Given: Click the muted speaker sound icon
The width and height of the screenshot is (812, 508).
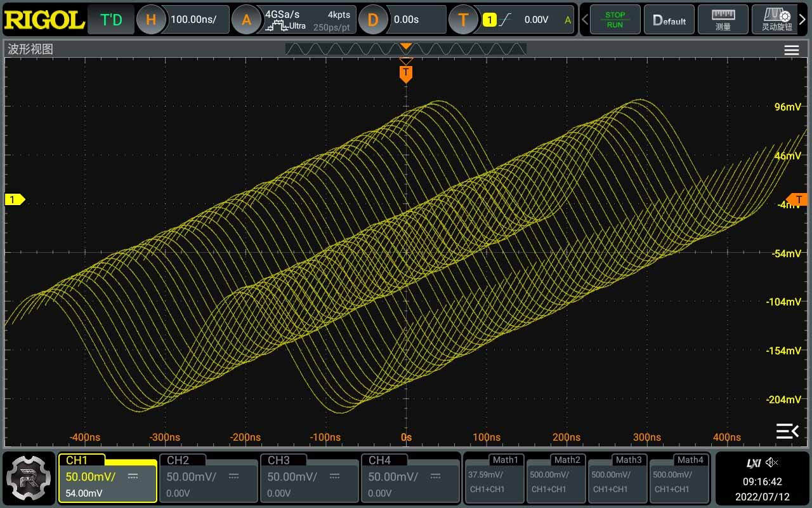Looking at the screenshot, I should click(x=771, y=462).
